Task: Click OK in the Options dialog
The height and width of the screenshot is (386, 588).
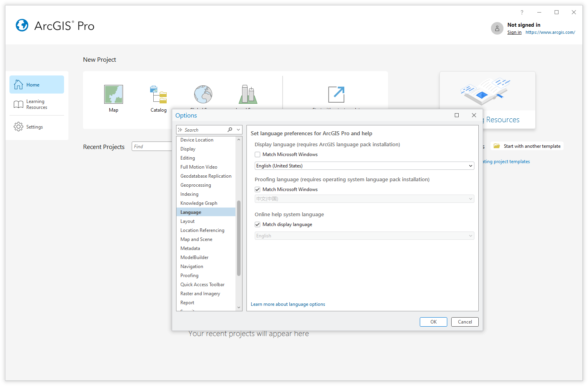Action: 434,322
